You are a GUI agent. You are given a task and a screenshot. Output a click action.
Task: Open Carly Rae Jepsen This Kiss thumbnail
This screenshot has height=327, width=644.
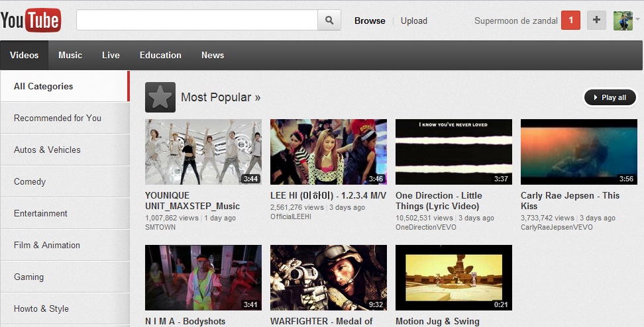pos(579,152)
